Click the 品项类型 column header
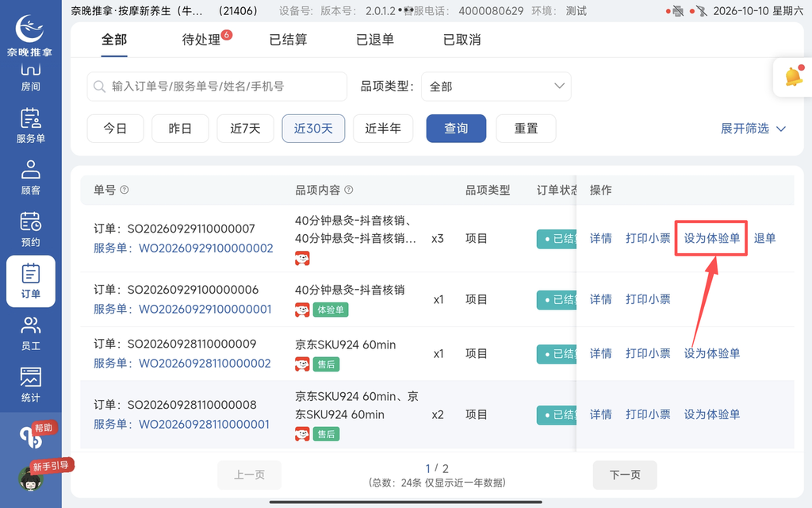Image resolution: width=812 pixels, height=508 pixels. (x=488, y=190)
